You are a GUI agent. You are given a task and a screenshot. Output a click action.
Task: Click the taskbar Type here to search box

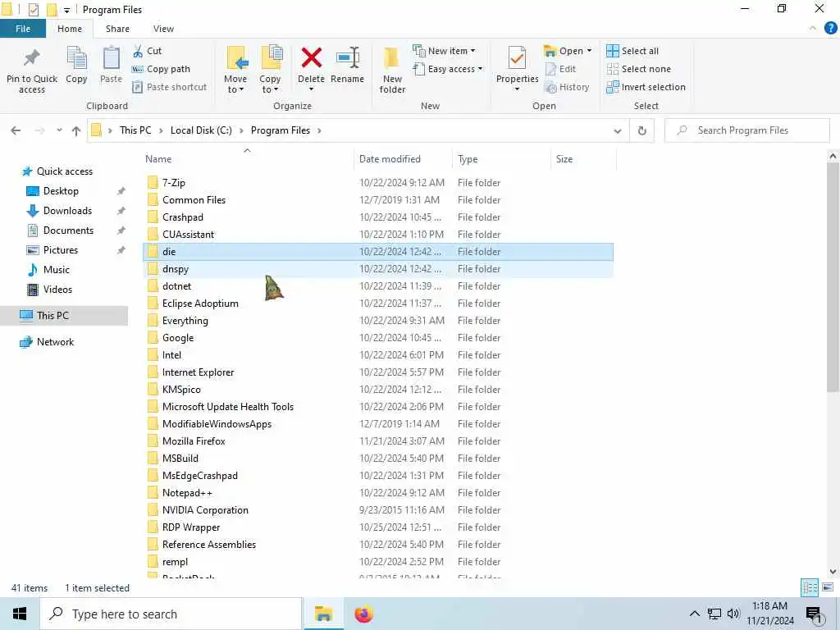(x=171, y=614)
